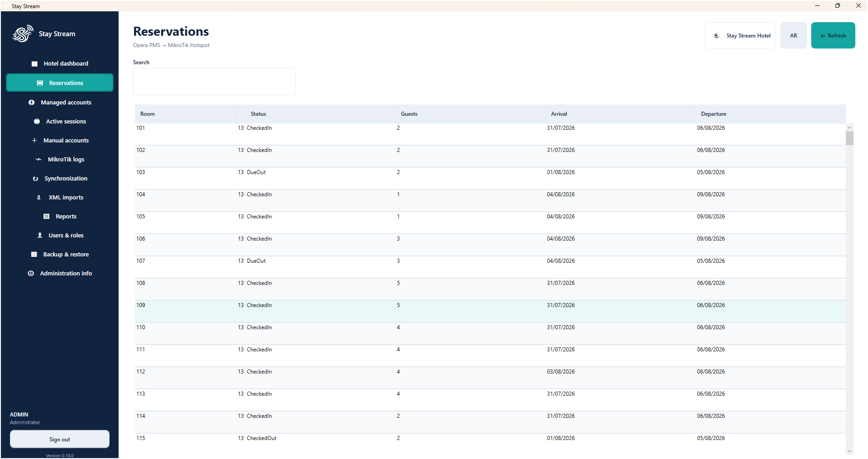Open Administration info page
The image size is (868, 459).
[60, 274]
